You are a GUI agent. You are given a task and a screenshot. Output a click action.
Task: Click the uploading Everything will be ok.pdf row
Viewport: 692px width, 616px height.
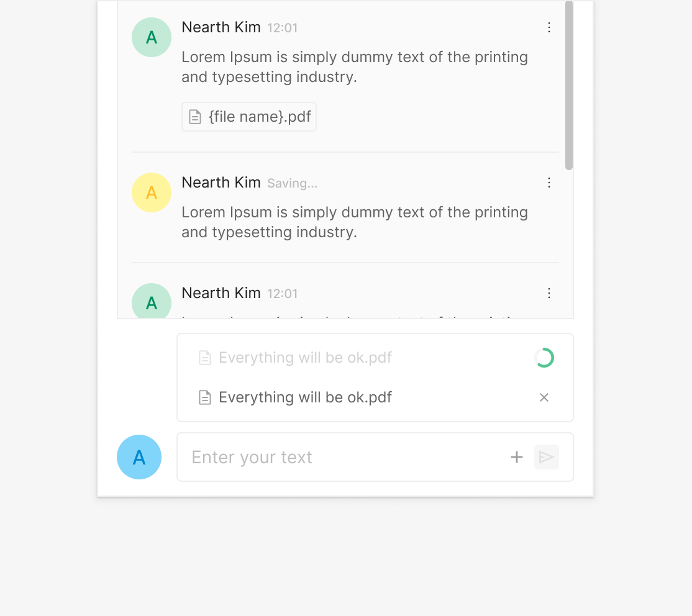pyautogui.click(x=305, y=358)
